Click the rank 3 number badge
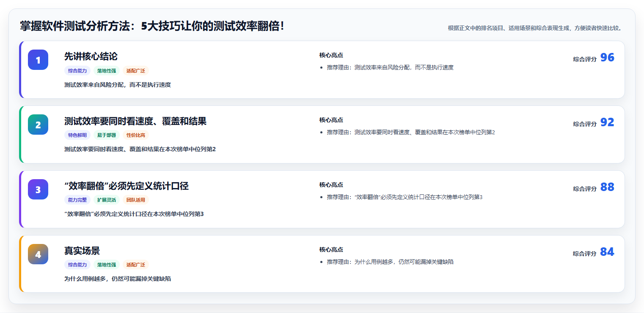 click(x=38, y=189)
